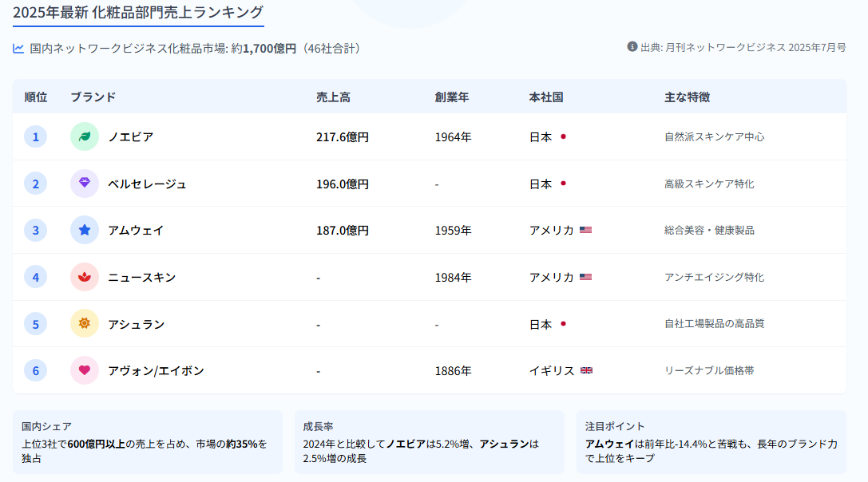Click the blue star icon for アムウェイ
Screen dimensions: 868x482
point(84,230)
